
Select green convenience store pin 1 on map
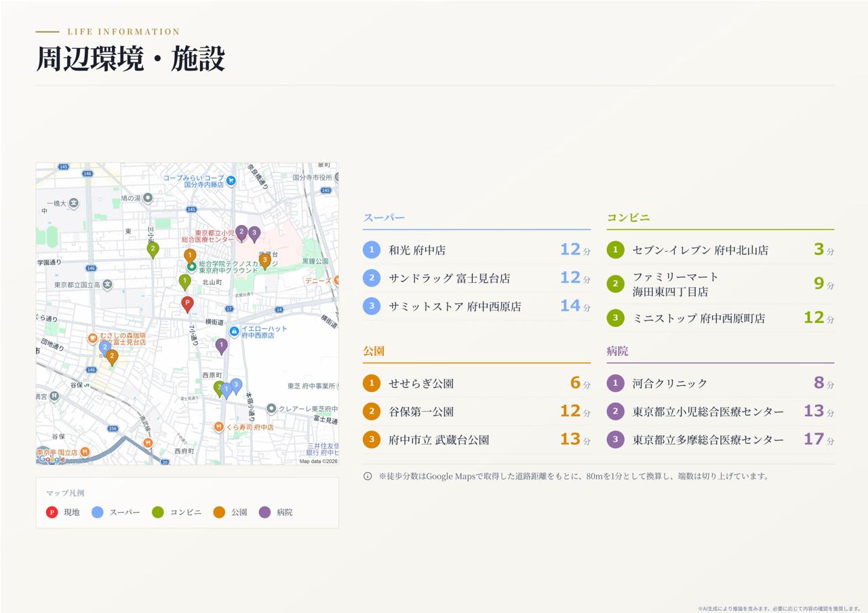pos(184,282)
